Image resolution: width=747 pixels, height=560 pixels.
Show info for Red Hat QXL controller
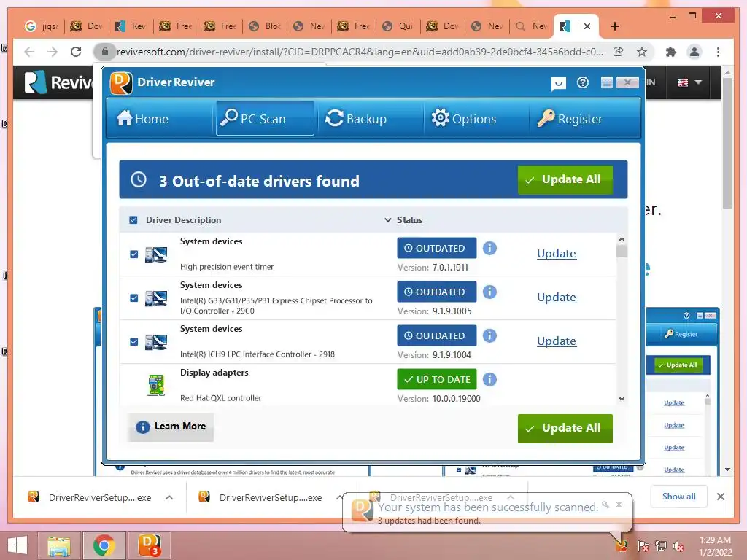click(x=489, y=379)
